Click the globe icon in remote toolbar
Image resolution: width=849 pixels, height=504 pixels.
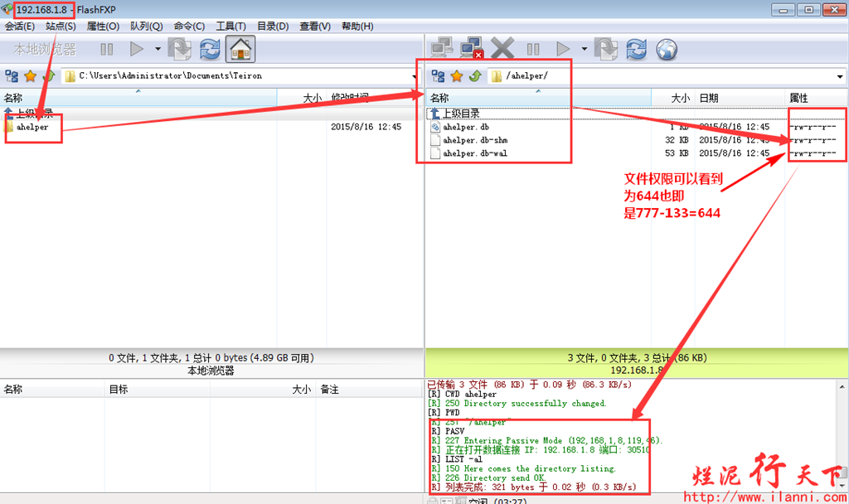[667, 49]
